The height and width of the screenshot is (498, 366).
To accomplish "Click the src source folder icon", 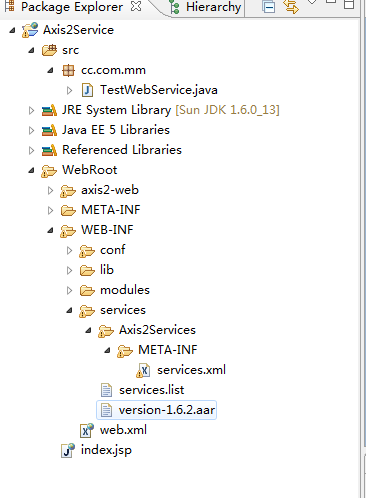I will tap(49, 50).
